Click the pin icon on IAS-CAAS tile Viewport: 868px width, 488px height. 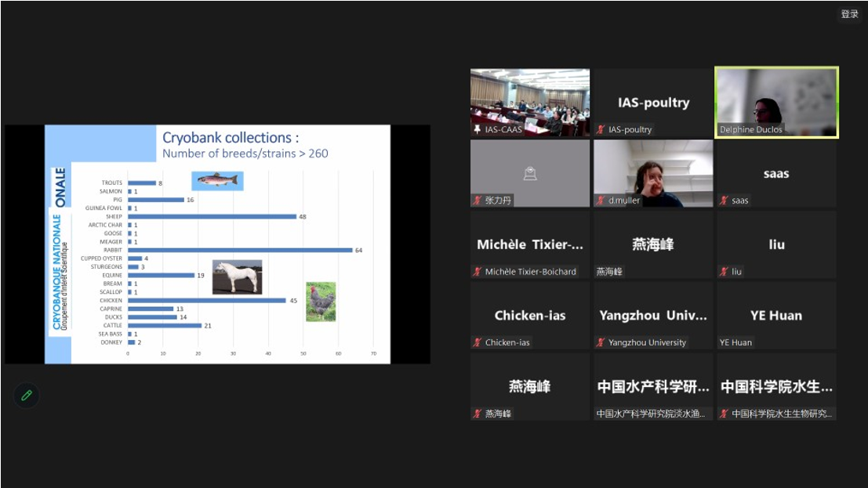[x=477, y=129]
